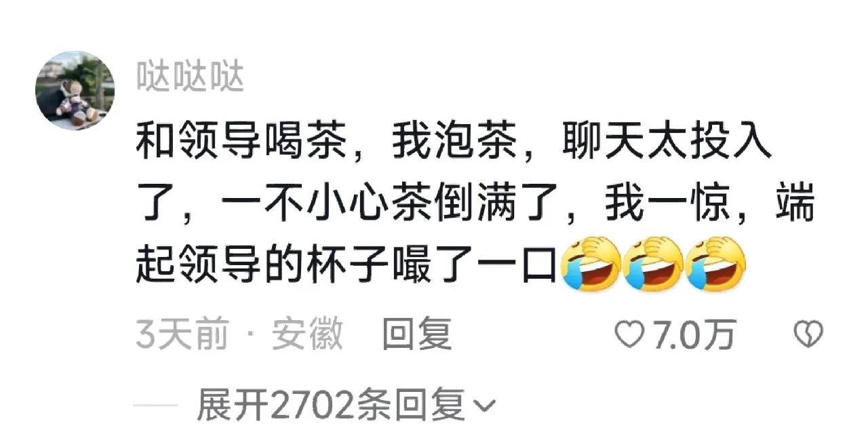Viewport: 868px width, 434px height.
Task: Click the first laughing-crying emoji
Action: pos(590,264)
